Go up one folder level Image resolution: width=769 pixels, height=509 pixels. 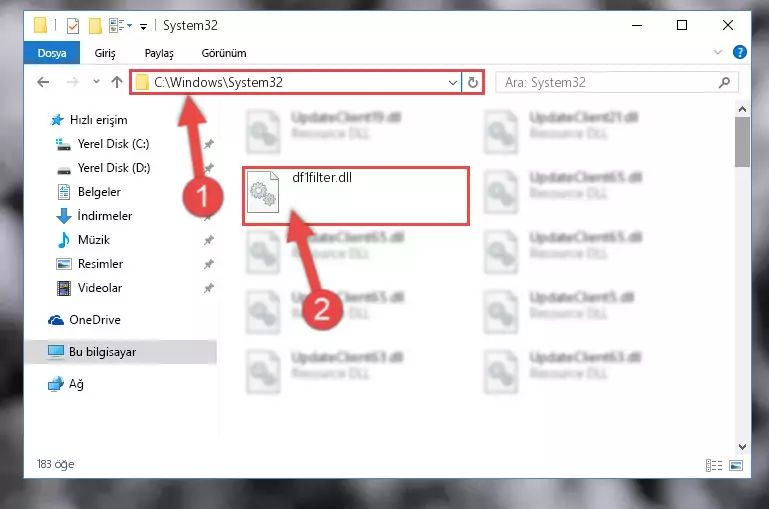tap(117, 82)
